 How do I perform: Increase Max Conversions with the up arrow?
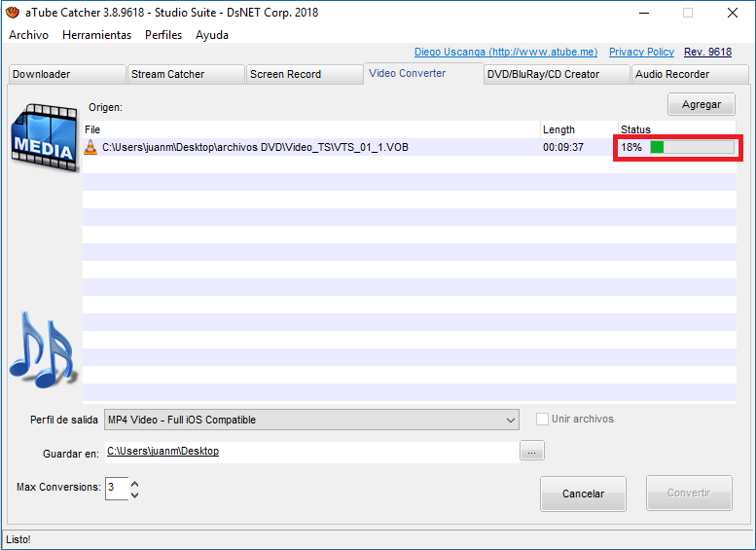coord(135,484)
